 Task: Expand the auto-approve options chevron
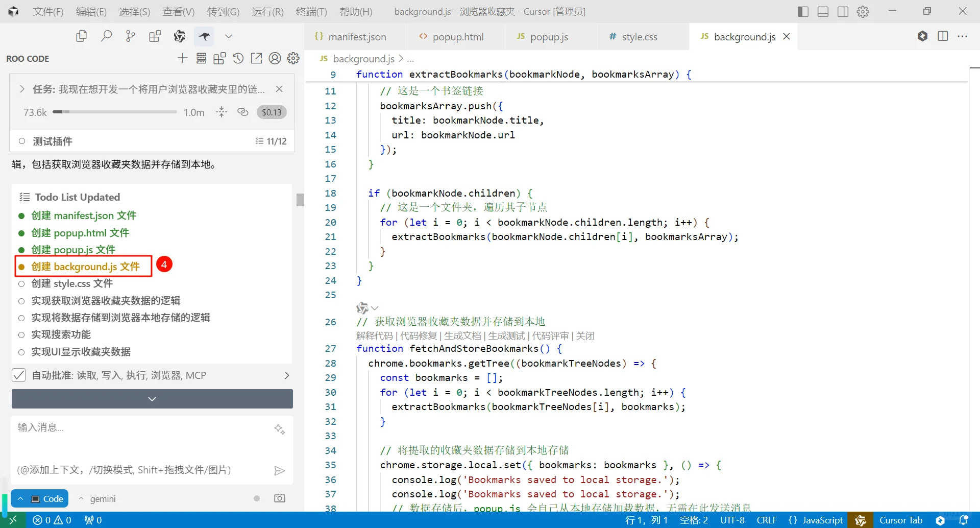pos(287,375)
